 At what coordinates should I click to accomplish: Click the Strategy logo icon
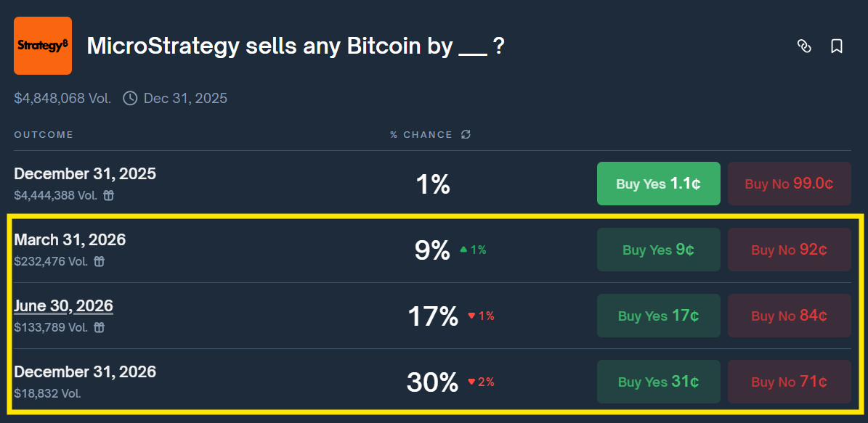pyautogui.click(x=42, y=46)
